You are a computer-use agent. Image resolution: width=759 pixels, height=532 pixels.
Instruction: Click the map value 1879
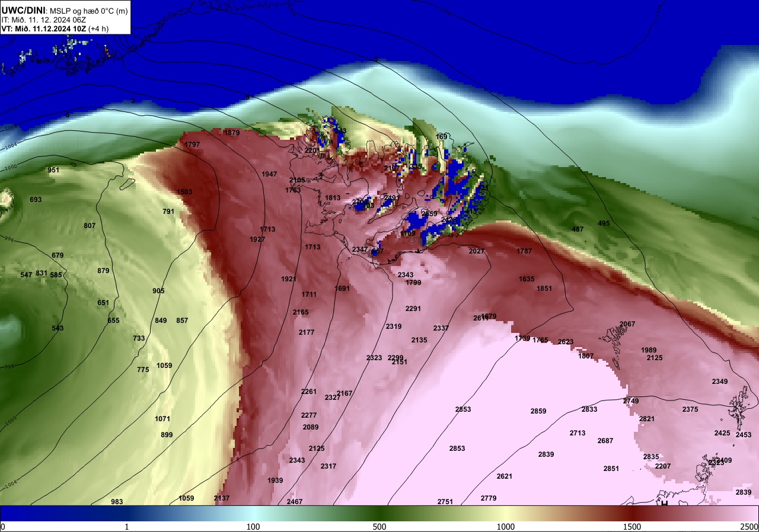[x=232, y=133]
